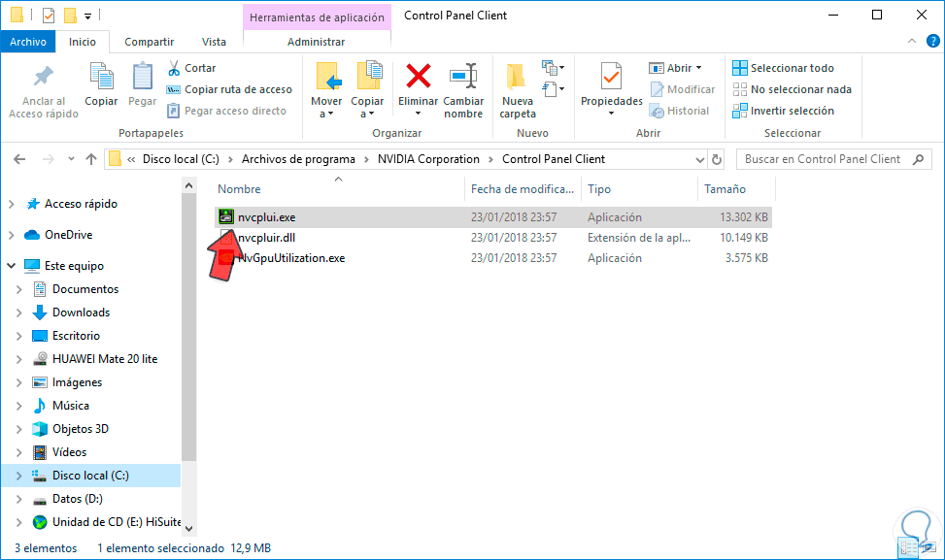Image resolution: width=945 pixels, height=560 pixels.
Task: Click Cortar with scissors icon
Action: (x=191, y=68)
